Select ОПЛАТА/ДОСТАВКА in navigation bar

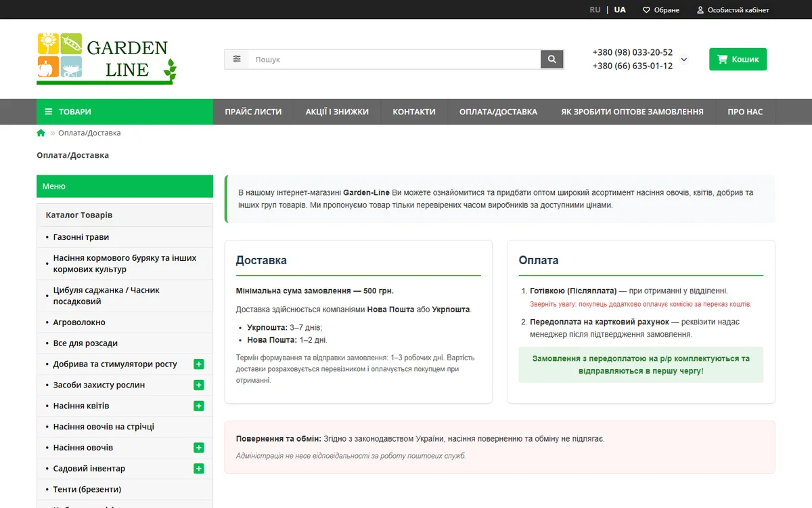(x=498, y=112)
